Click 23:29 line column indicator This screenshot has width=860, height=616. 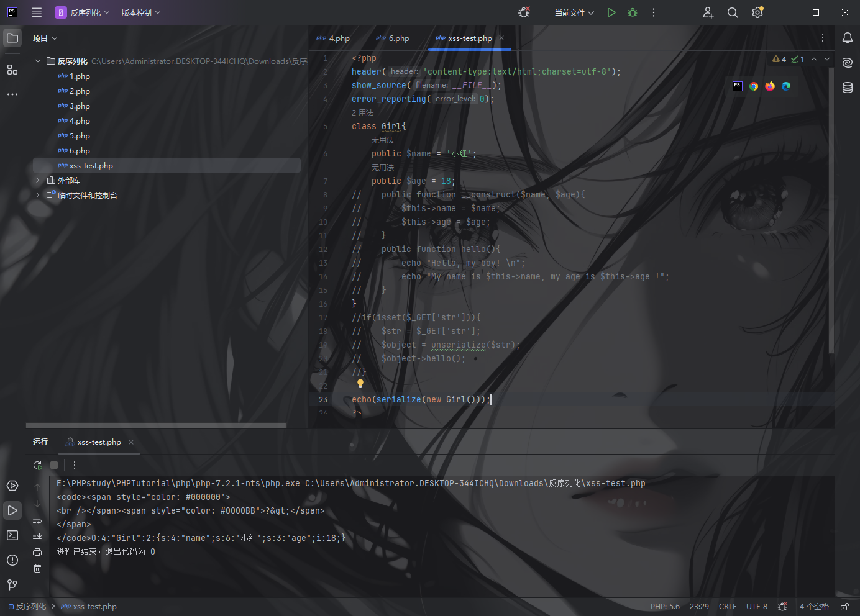tap(699, 607)
